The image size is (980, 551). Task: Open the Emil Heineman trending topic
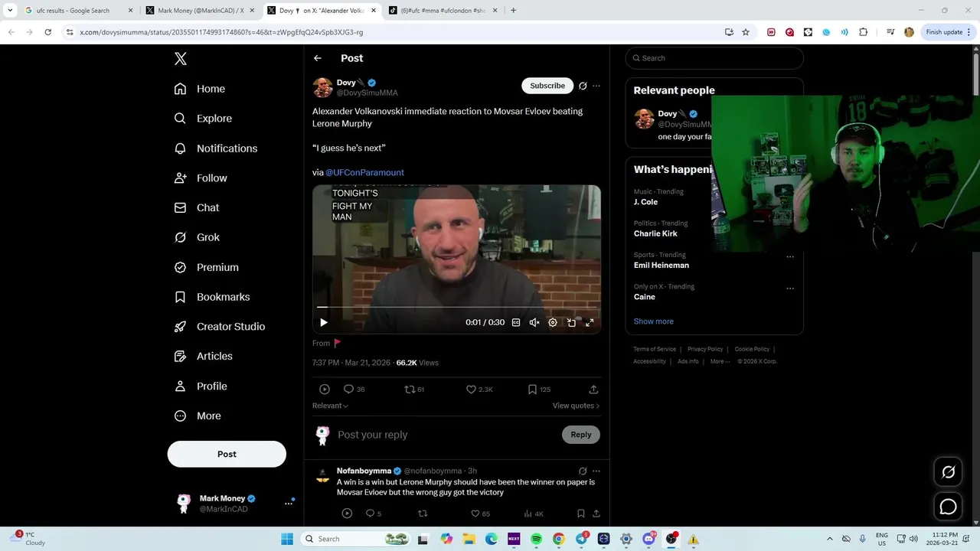point(661,266)
